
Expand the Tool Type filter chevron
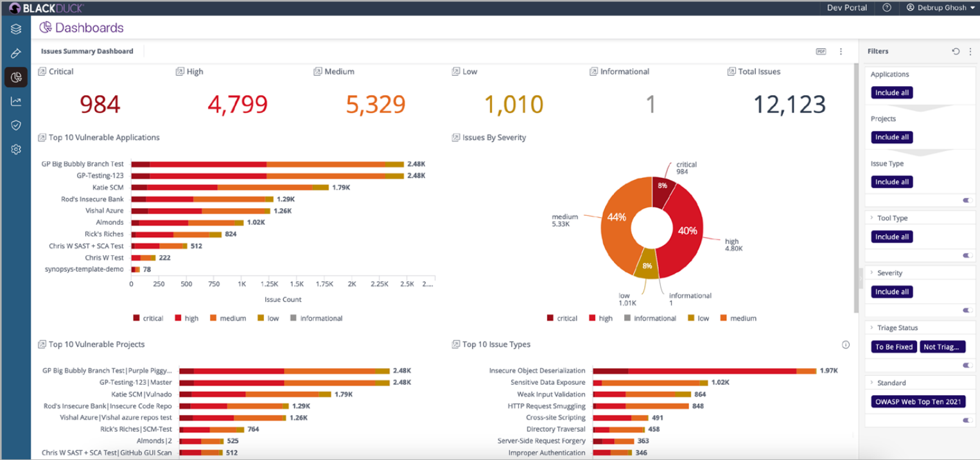pos(871,218)
